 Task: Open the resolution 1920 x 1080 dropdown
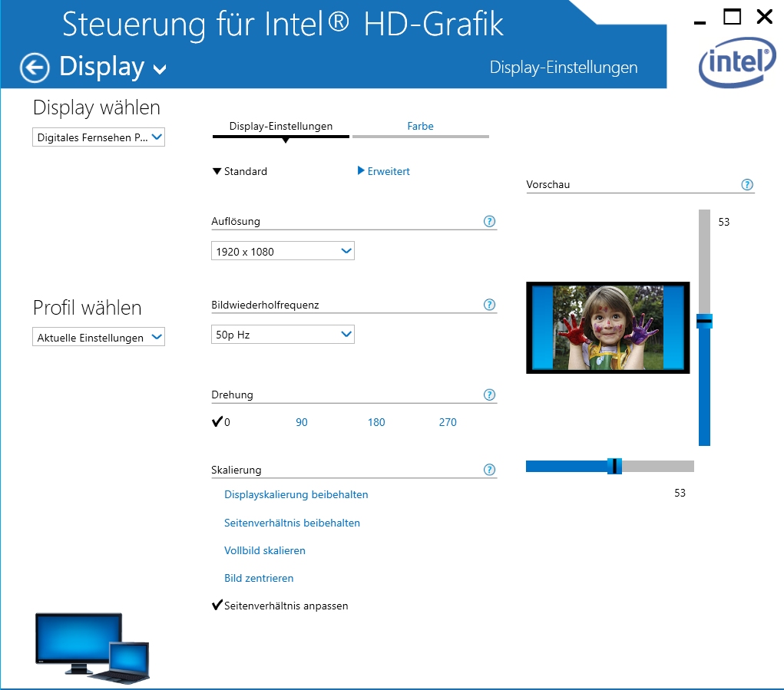click(x=283, y=251)
